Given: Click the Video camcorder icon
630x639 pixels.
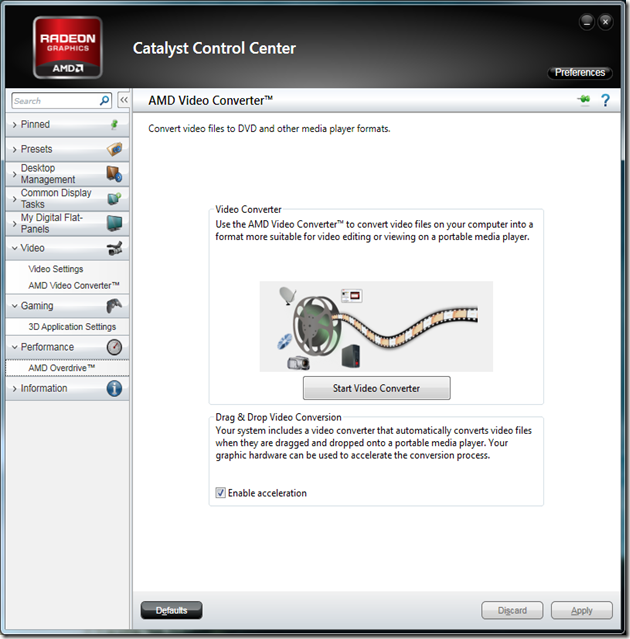Looking at the screenshot, I should (x=115, y=248).
